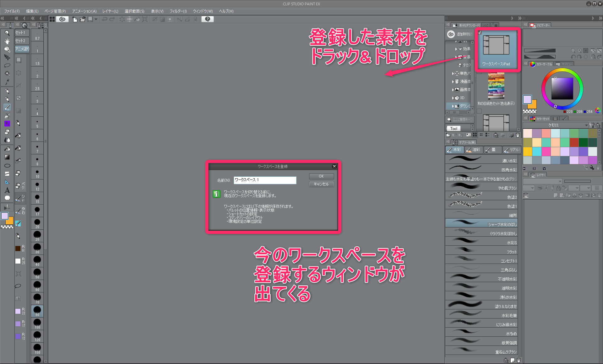Expand the 3D category in the material tree
Viewport: 603px width, 364px height.
click(453, 98)
